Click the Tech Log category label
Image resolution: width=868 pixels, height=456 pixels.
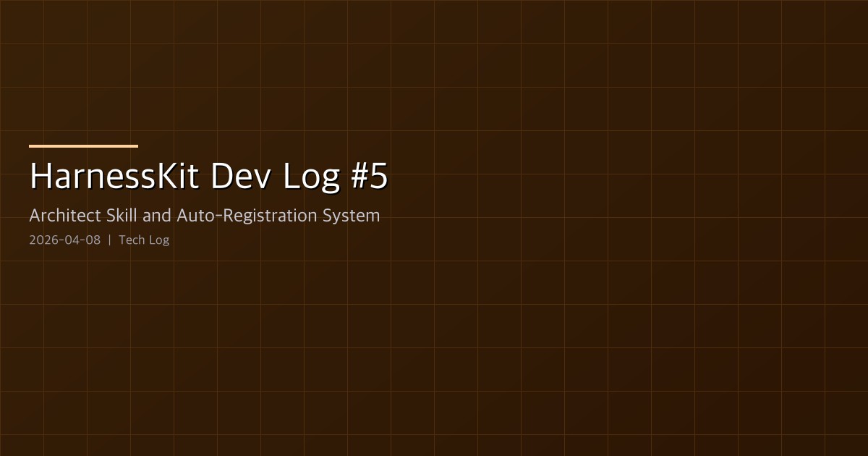[144, 240]
